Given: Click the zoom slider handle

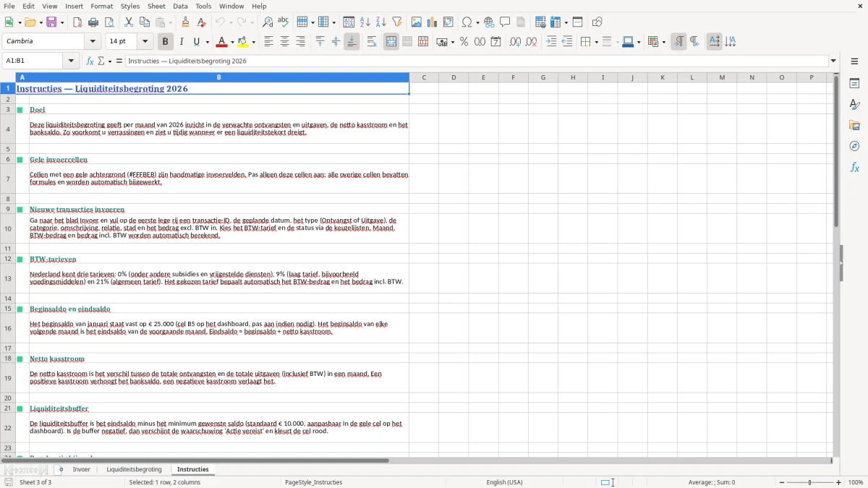Looking at the screenshot, I should click(x=810, y=482).
